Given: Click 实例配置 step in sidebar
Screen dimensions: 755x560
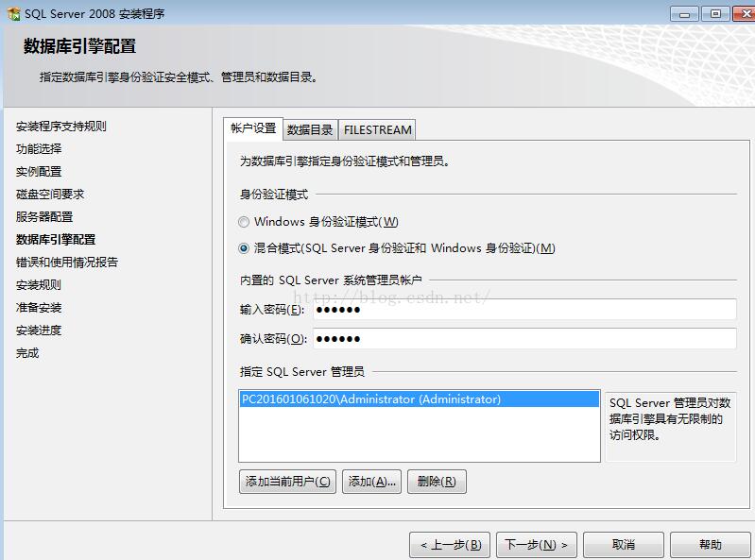Looking at the screenshot, I should coord(39,172).
